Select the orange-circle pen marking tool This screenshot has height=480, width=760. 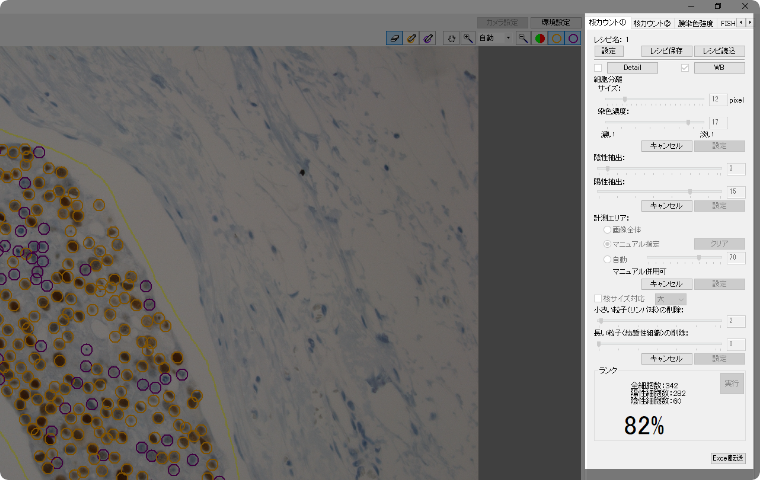tap(411, 38)
